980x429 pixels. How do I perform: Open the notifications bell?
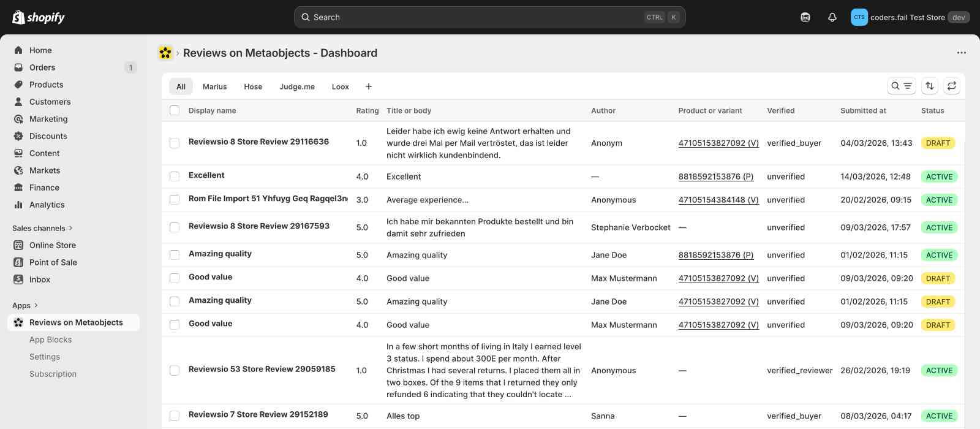pyautogui.click(x=832, y=17)
